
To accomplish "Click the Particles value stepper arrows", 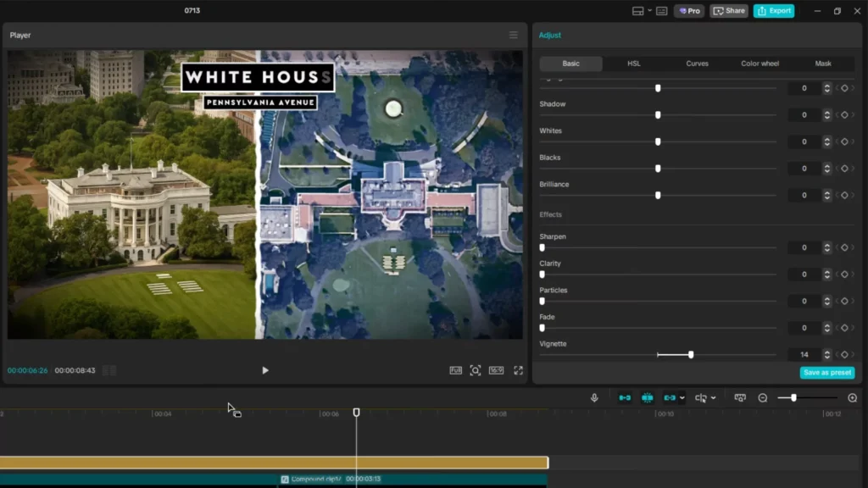I will (x=827, y=301).
